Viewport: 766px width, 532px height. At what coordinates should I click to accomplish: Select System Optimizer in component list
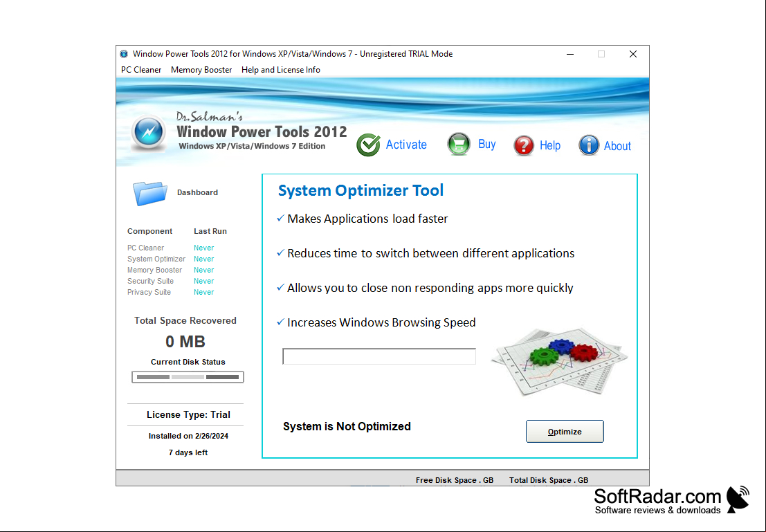156,259
